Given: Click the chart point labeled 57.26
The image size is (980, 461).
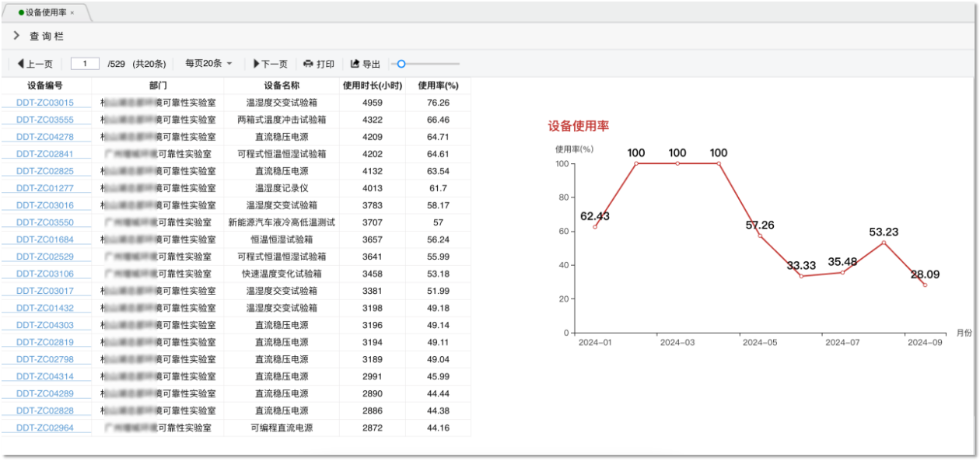Looking at the screenshot, I should coord(760,236).
